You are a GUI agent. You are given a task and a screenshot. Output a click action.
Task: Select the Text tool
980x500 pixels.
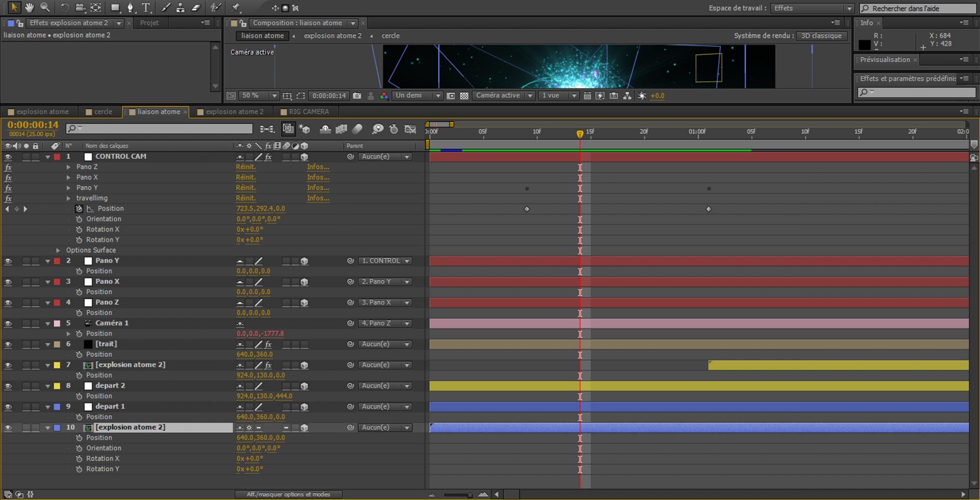coord(146,8)
